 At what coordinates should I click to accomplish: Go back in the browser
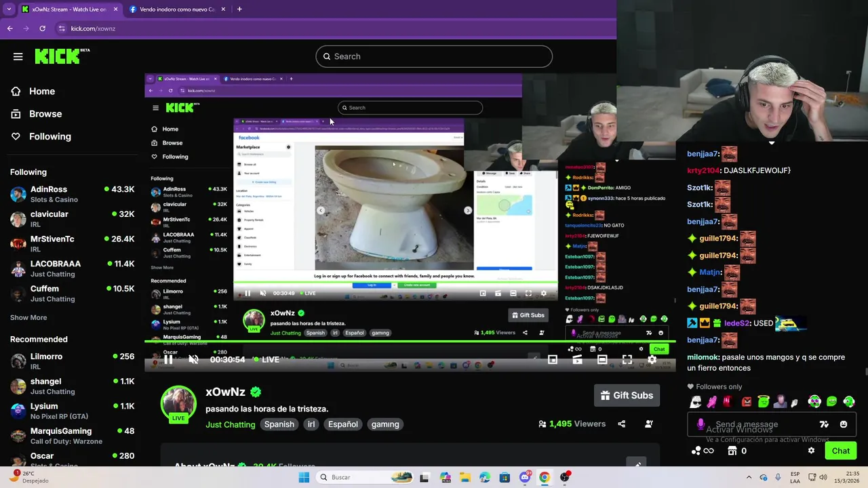10,28
